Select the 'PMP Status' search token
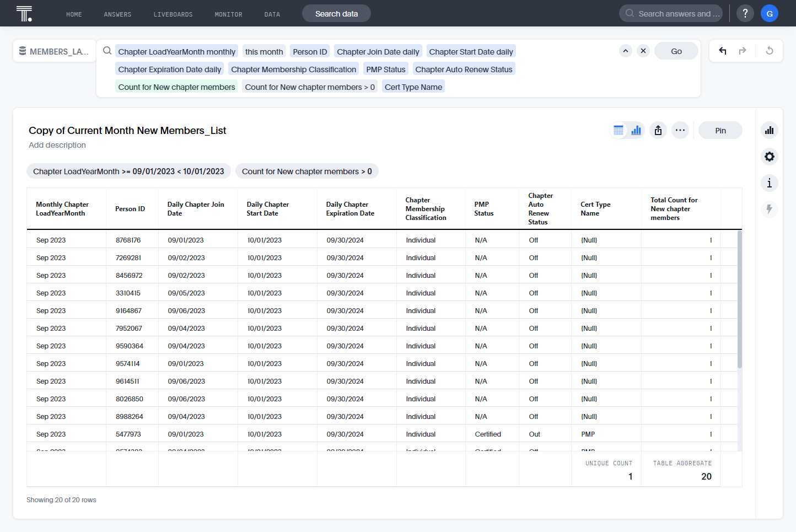Viewport: 796px width, 532px height. click(386, 69)
